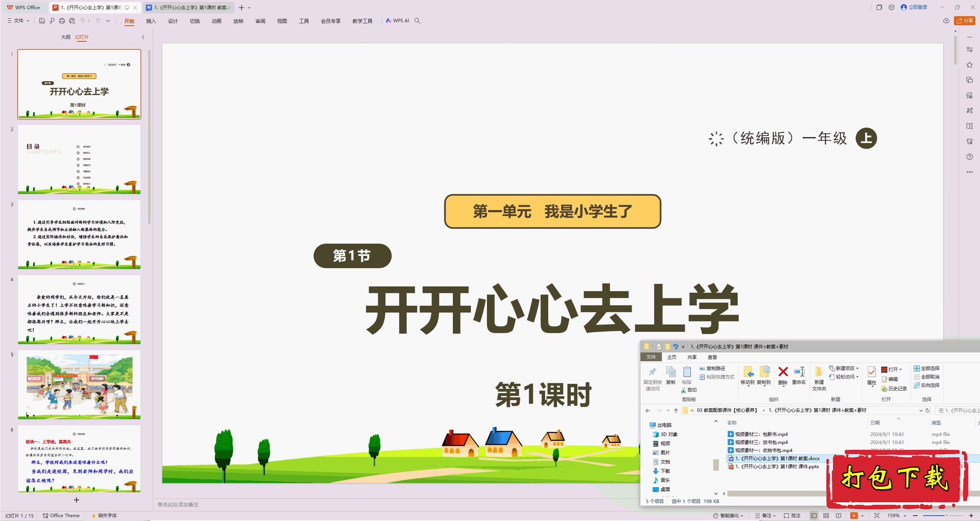
Task: Open the WPS AI assistant
Action: coord(397,21)
